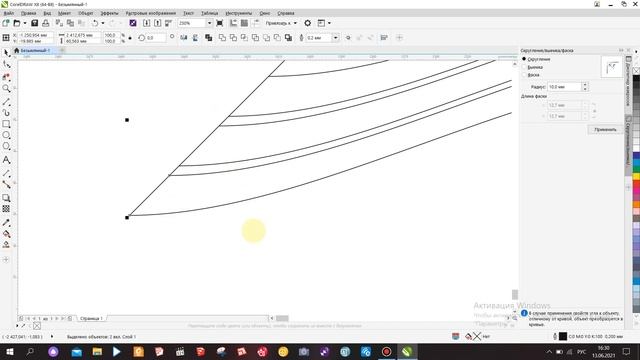Click the X position input field

click(x=36, y=35)
